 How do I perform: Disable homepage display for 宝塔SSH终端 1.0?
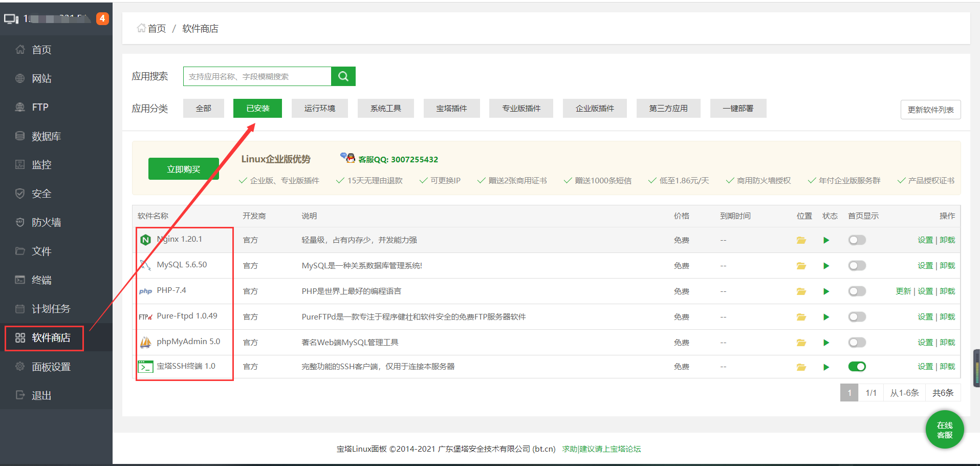857,367
